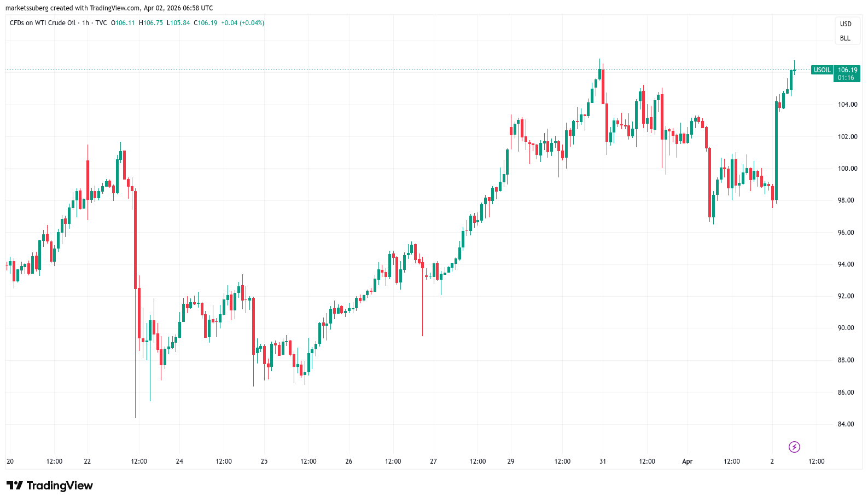868x502 pixels.
Task: Click the 106.19 current price label
Action: pos(847,70)
